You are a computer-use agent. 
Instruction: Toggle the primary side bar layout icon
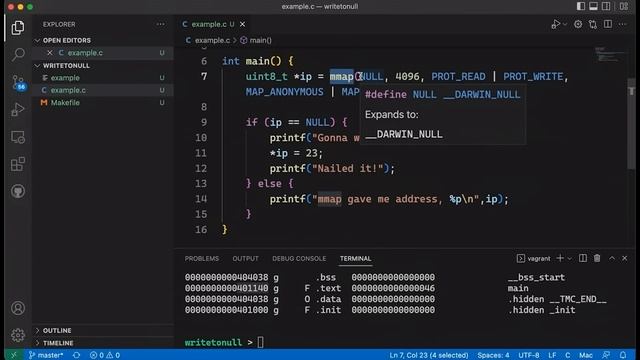point(580,6)
